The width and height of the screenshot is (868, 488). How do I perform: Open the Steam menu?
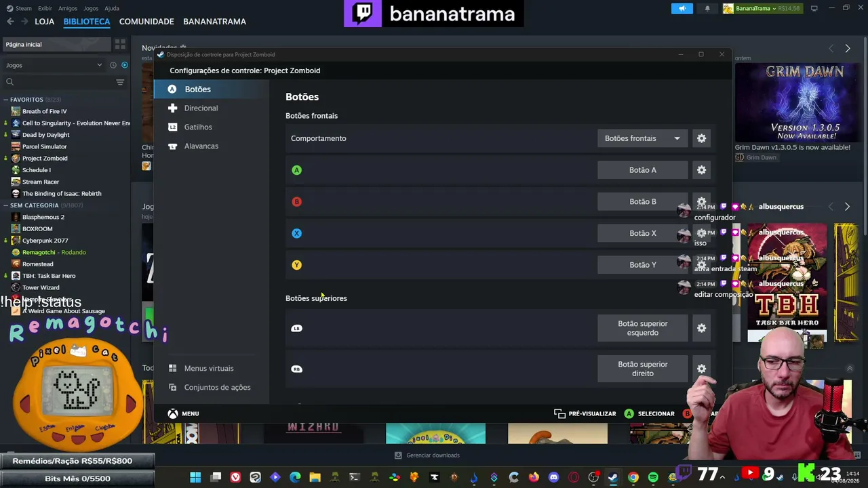pyautogui.click(x=19, y=8)
